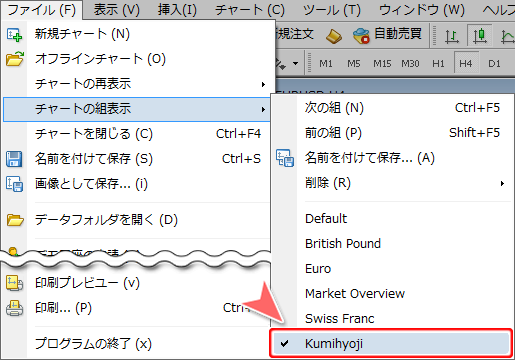Select the line chart toolbar icon
The width and height of the screenshot is (515, 360).
(507, 36)
